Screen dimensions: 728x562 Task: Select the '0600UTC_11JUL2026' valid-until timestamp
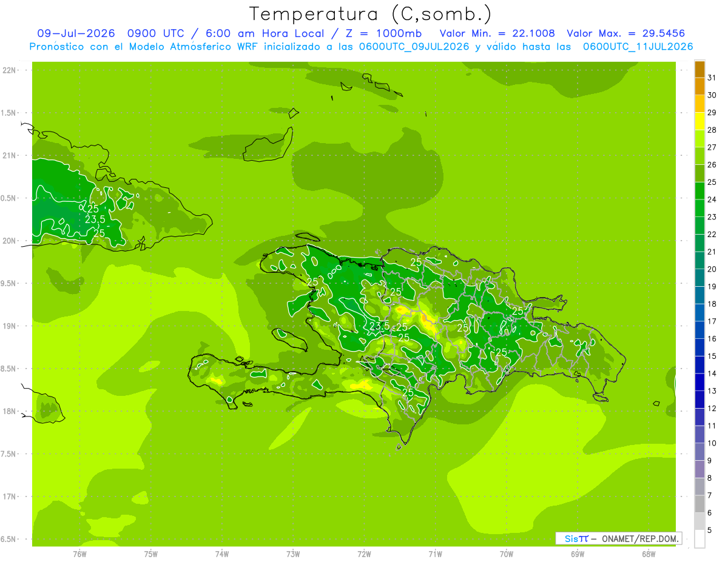click(x=638, y=47)
